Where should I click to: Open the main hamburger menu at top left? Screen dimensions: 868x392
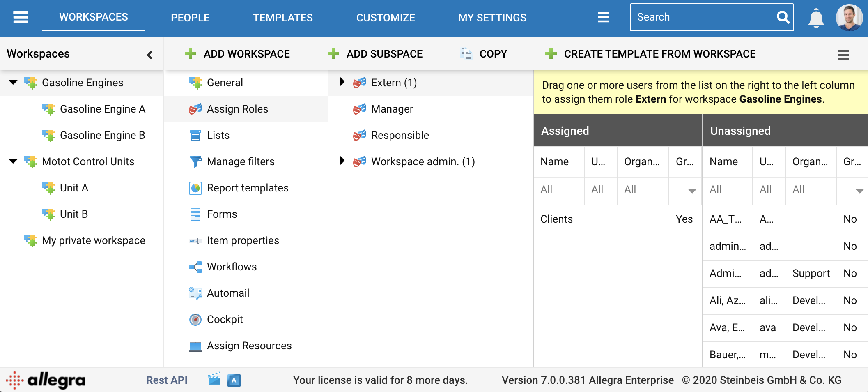(x=21, y=17)
